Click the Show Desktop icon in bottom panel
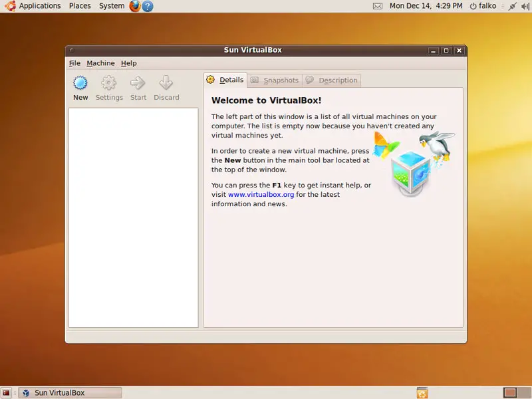The width and height of the screenshot is (532, 399). pyautogui.click(x=6, y=392)
